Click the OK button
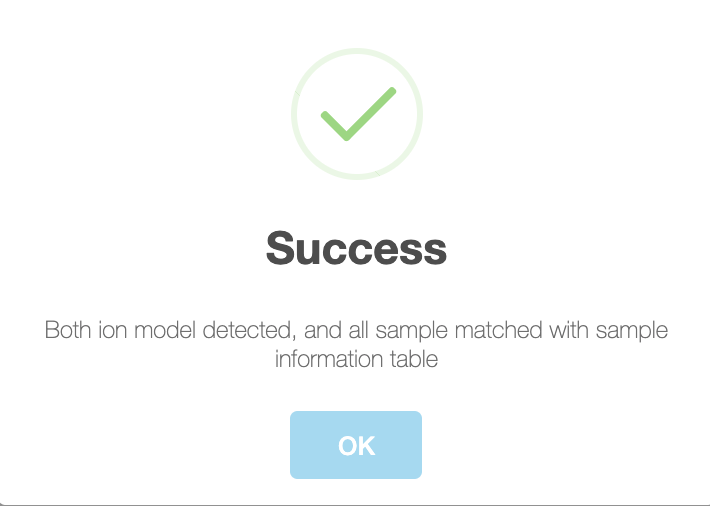Image resolution: width=710 pixels, height=506 pixels. point(356,445)
